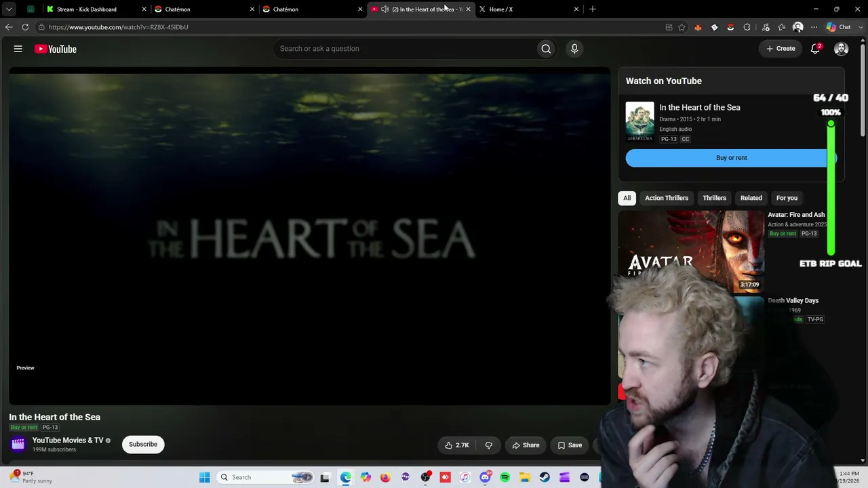This screenshot has width=868, height=488.
Task: Open the tab search dropdown arrow
Action: click(x=9, y=9)
